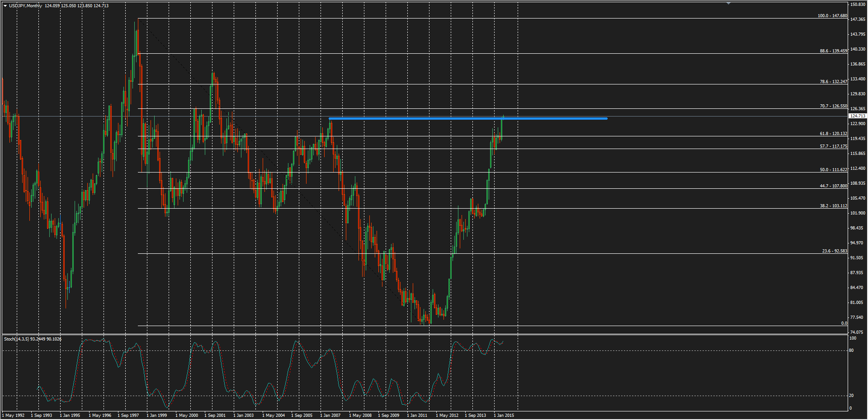This screenshot has height=420, width=868.
Task: Click the 150.830 value on price scale
Action: [858, 5]
